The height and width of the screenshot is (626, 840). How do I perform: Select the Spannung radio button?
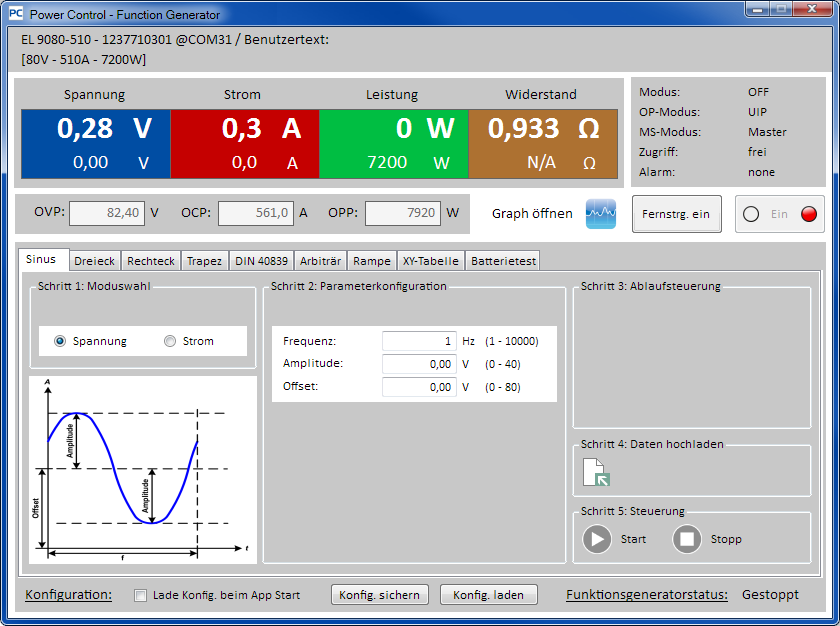click(61, 341)
